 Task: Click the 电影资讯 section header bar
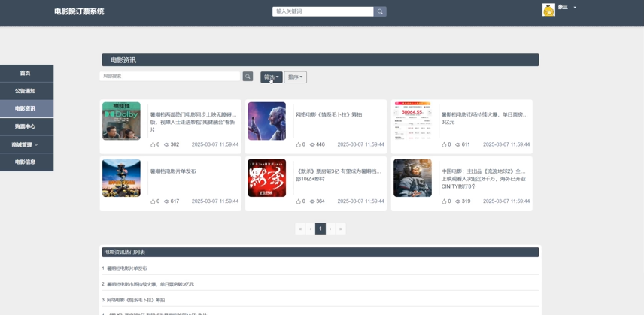tap(320, 60)
